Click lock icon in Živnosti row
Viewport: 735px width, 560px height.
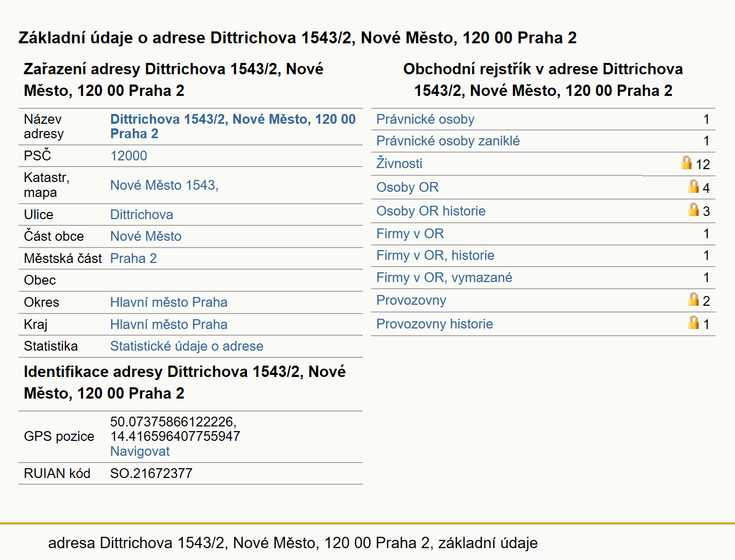pos(687,162)
